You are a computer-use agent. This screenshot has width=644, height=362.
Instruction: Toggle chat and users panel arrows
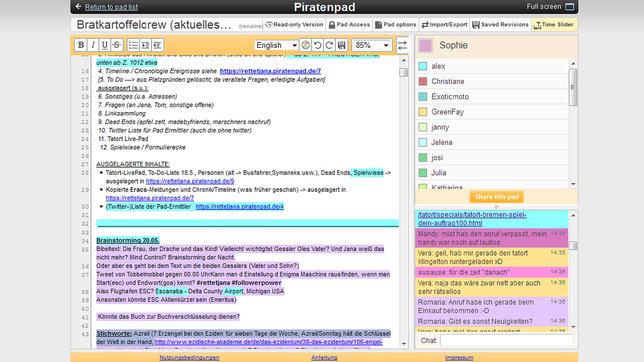click(402, 45)
